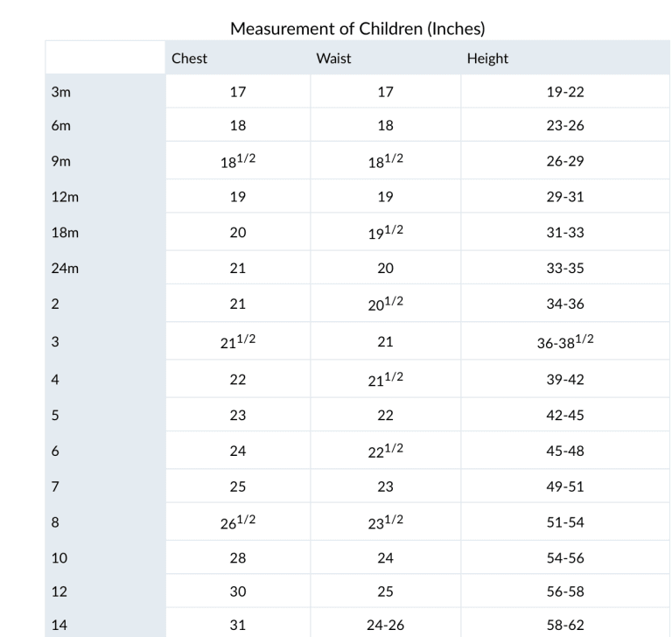Click the chest value 30
The width and height of the screenshot is (672, 637).
click(238, 591)
